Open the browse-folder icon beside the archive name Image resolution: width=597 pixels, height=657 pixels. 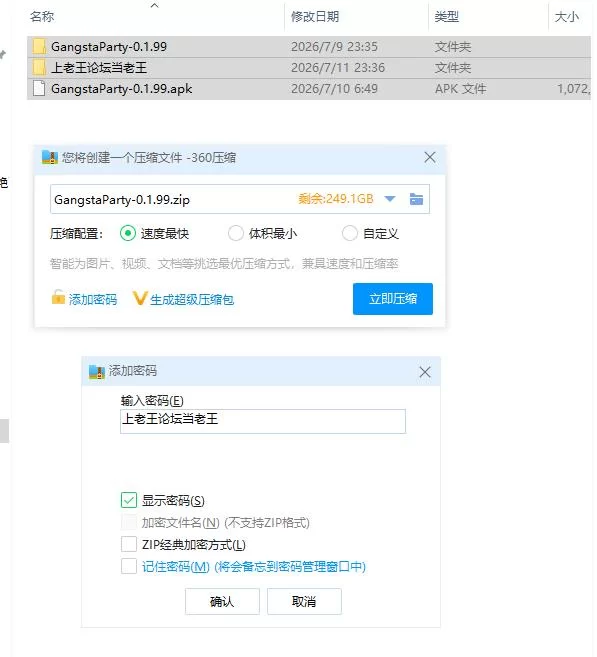pyautogui.click(x=416, y=199)
